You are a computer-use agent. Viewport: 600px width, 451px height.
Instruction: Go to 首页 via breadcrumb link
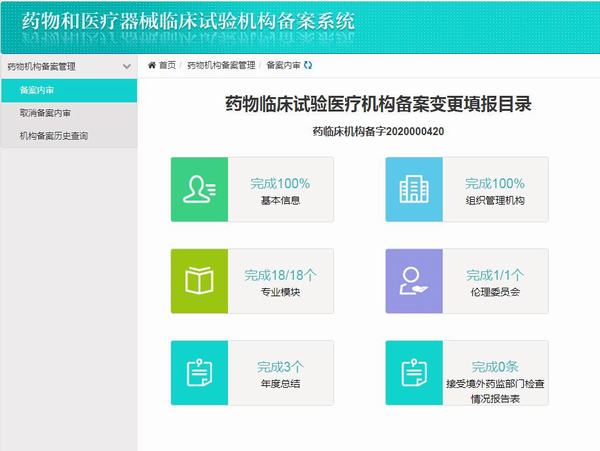(167, 65)
